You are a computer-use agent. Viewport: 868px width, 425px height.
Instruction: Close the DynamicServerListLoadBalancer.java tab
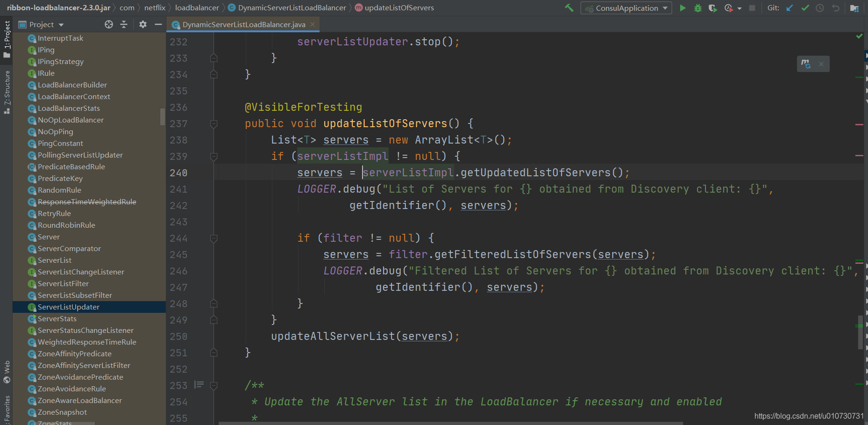point(313,24)
